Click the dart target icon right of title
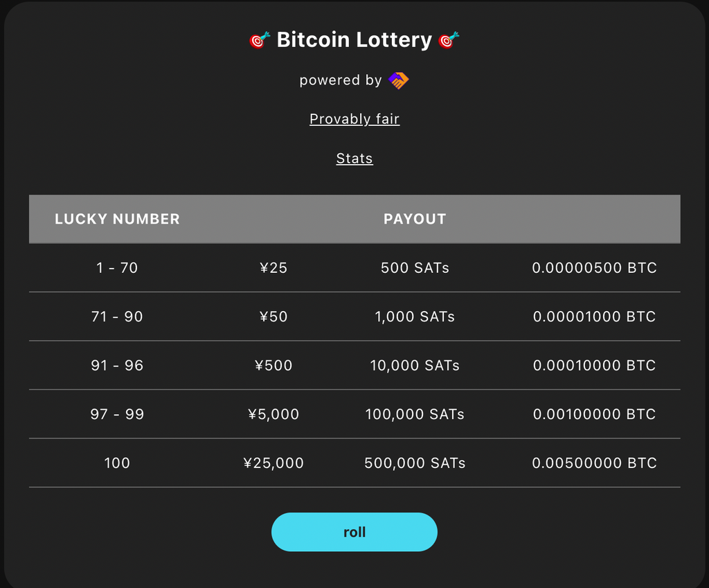The width and height of the screenshot is (709, 588). [x=449, y=39]
